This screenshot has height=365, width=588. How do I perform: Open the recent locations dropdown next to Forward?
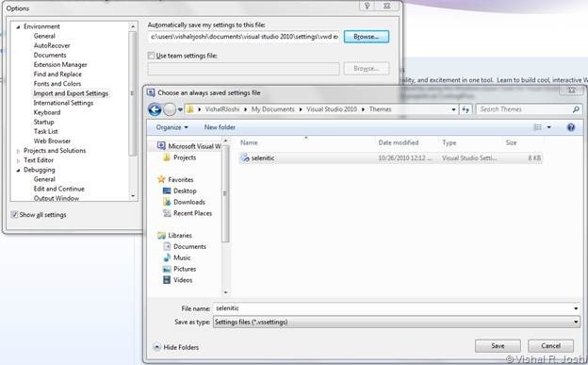coord(180,109)
